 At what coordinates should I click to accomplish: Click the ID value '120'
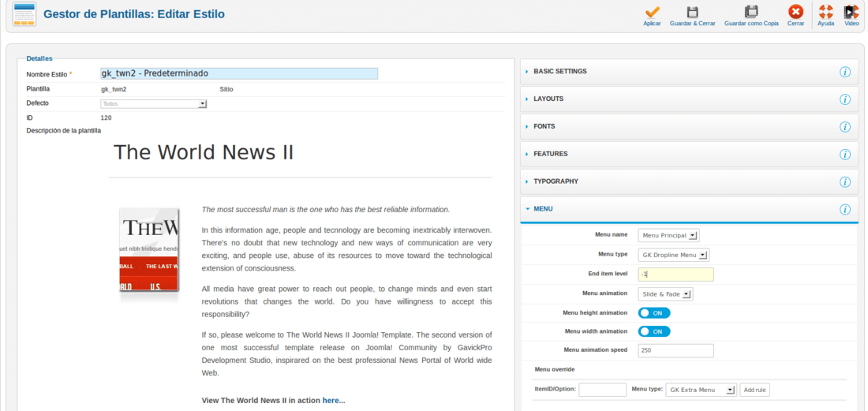coord(107,118)
